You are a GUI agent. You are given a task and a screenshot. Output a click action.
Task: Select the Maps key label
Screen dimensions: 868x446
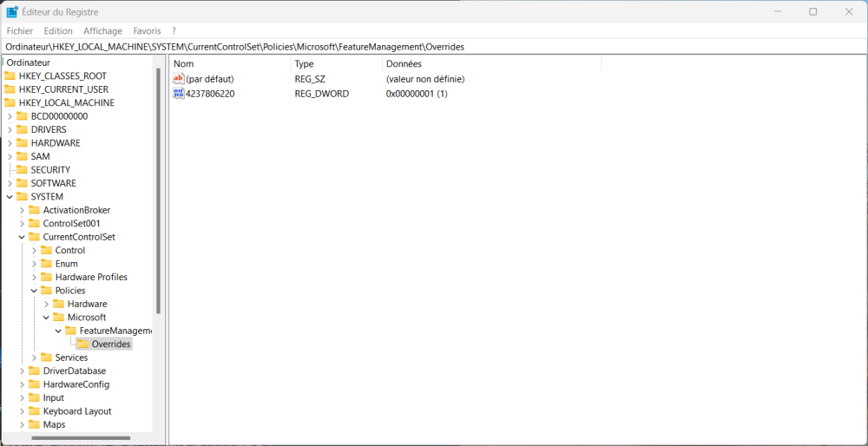(x=54, y=424)
